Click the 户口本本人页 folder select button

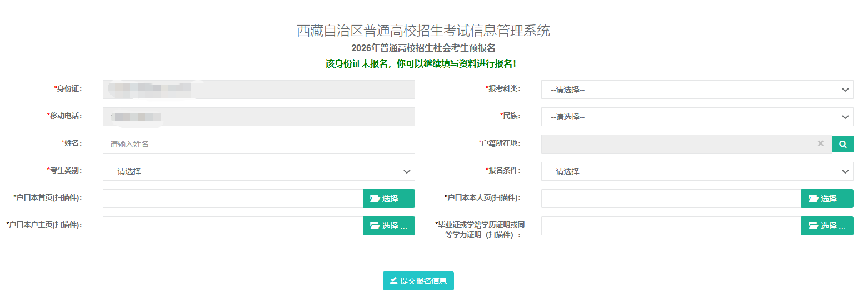coord(827,199)
